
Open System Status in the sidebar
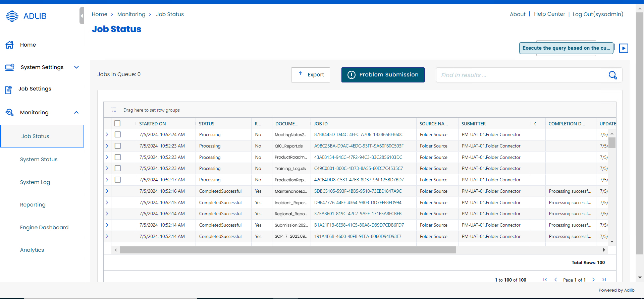[x=39, y=160]
